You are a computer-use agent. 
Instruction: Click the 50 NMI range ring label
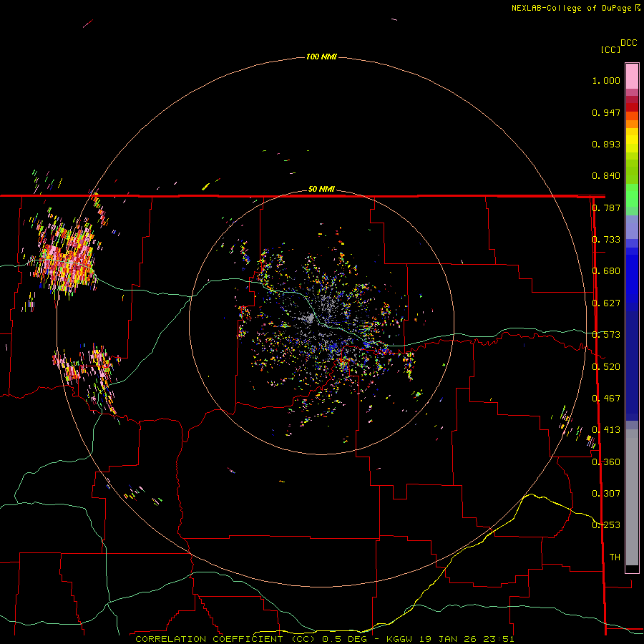(x=321, y=189)
